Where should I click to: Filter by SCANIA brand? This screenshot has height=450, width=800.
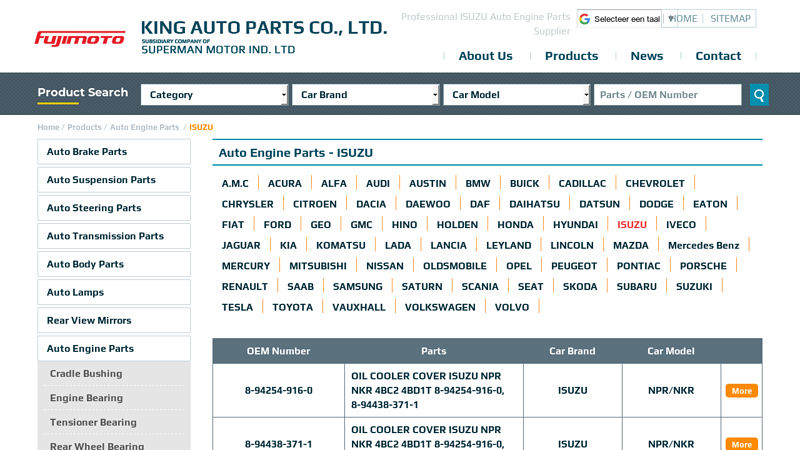coord(480,287)
